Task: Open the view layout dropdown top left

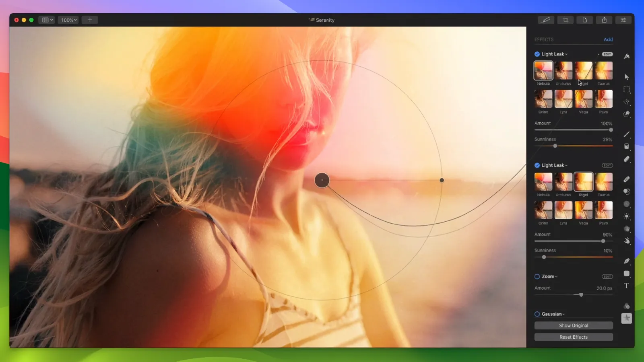Action: (46, 20)
